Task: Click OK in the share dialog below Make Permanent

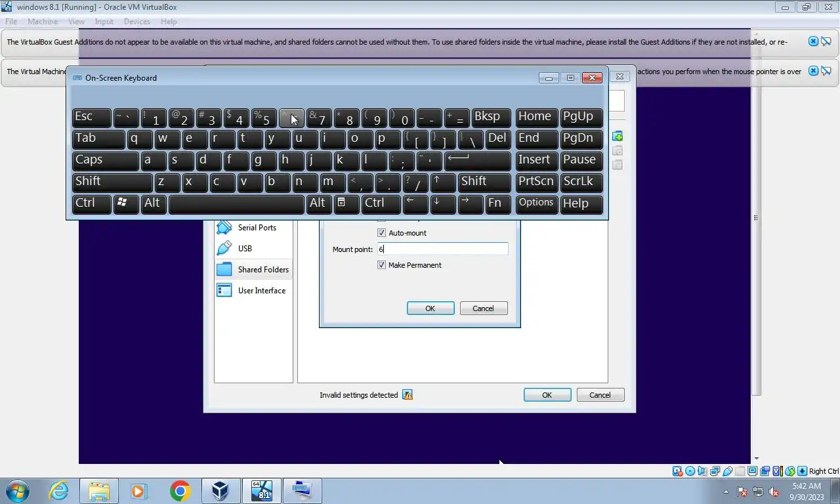Action: pyautogui.click(x=430, y=308)
